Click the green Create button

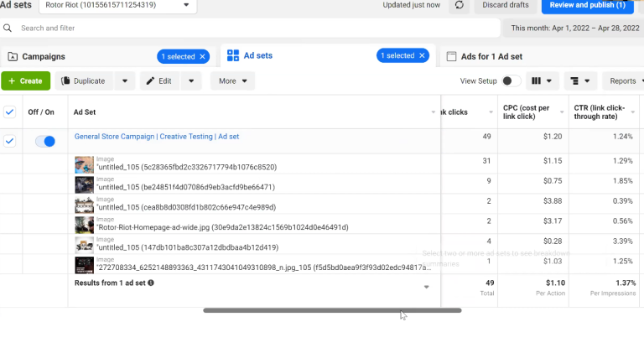point(26,81)
